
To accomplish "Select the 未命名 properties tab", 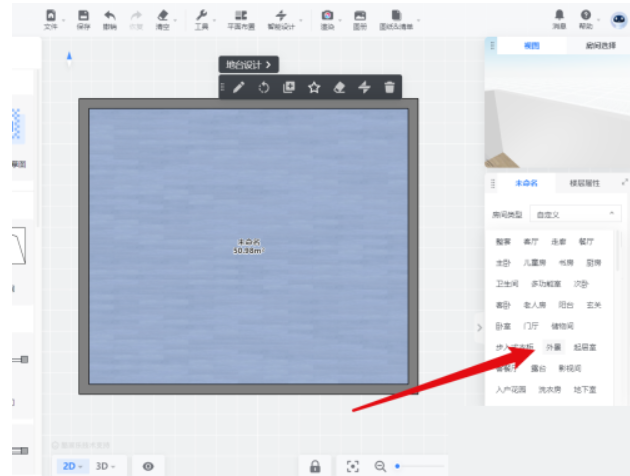I will click(526, 183).
